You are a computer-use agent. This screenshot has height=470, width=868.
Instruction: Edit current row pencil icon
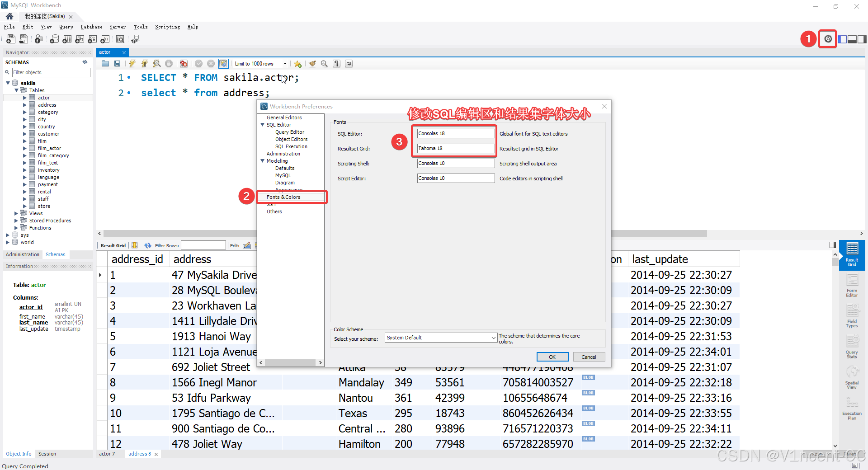coord(247,245)
